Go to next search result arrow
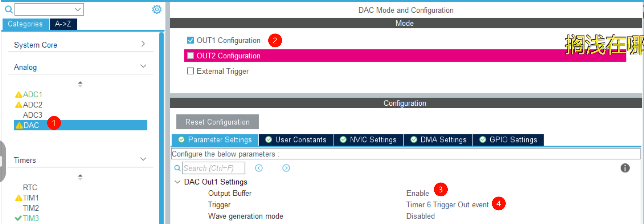Viewport: 644px width, 224px height. [286, 168]
